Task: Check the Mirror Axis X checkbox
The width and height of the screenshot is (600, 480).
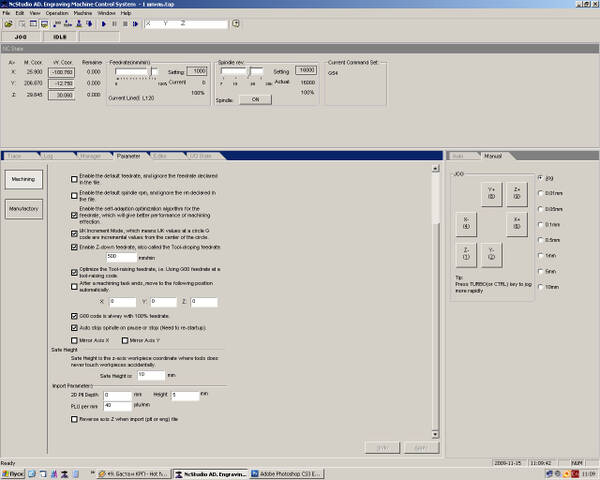Action: (74, 340)
